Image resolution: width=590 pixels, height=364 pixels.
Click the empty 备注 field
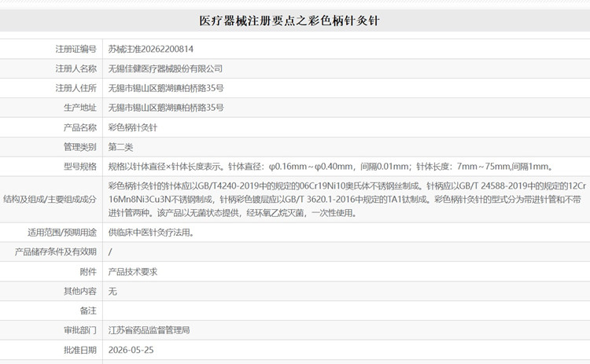pyautogui.click(x=346, y=311)
